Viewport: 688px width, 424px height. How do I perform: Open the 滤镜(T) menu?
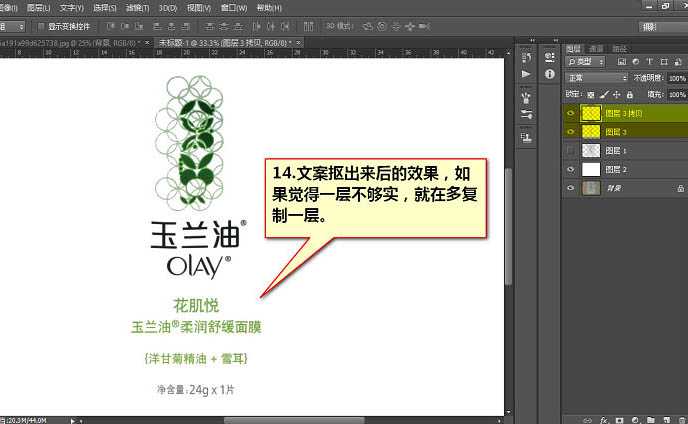pos(137,8)
